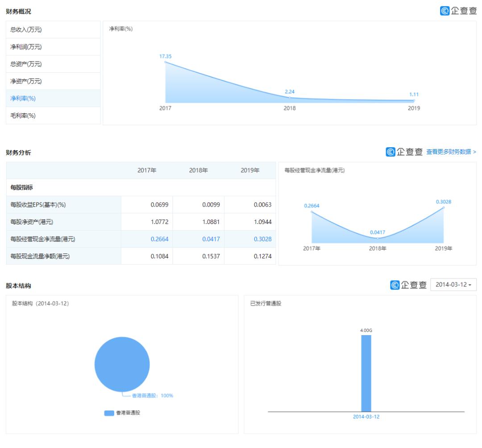Select the 毛利率(%) tab
Viewport: 482px width, 448px height.
click(53, 116)
